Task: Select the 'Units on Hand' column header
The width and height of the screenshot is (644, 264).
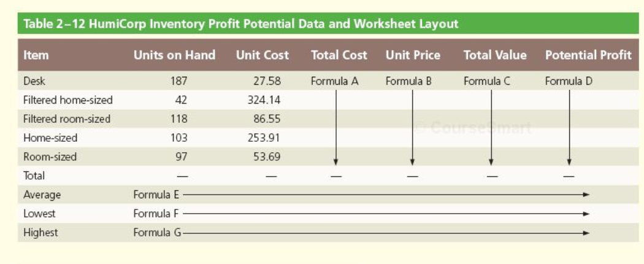Action: (x=174, y=55)
